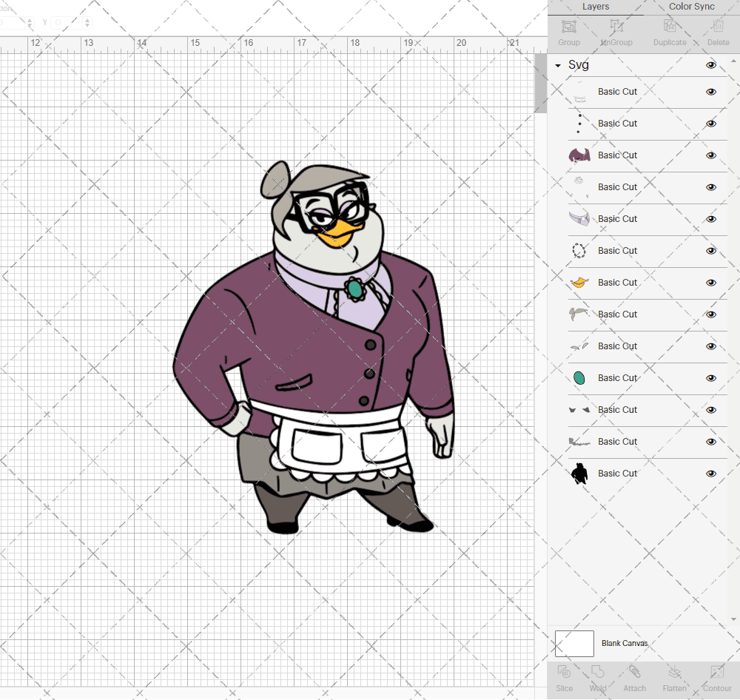740x700 pixels.
Task: Select the orange beak layer thumbnail
Action: click(x=579, y=282)
